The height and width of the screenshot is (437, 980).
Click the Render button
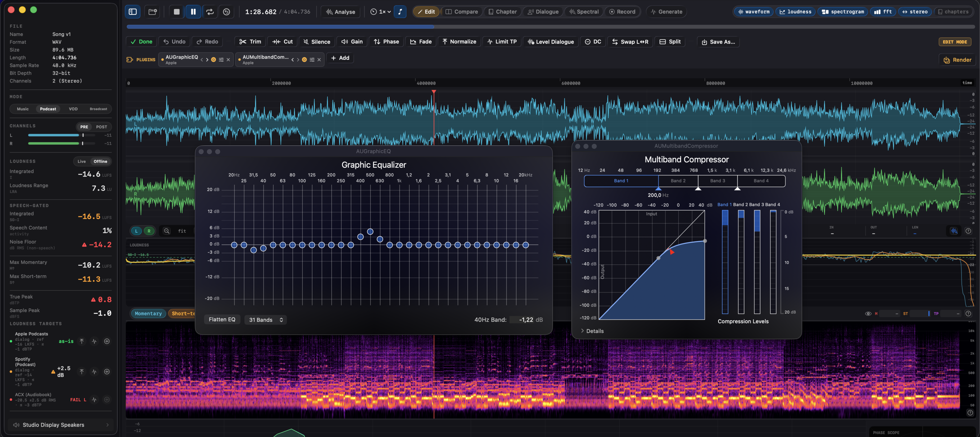point(957,60)
